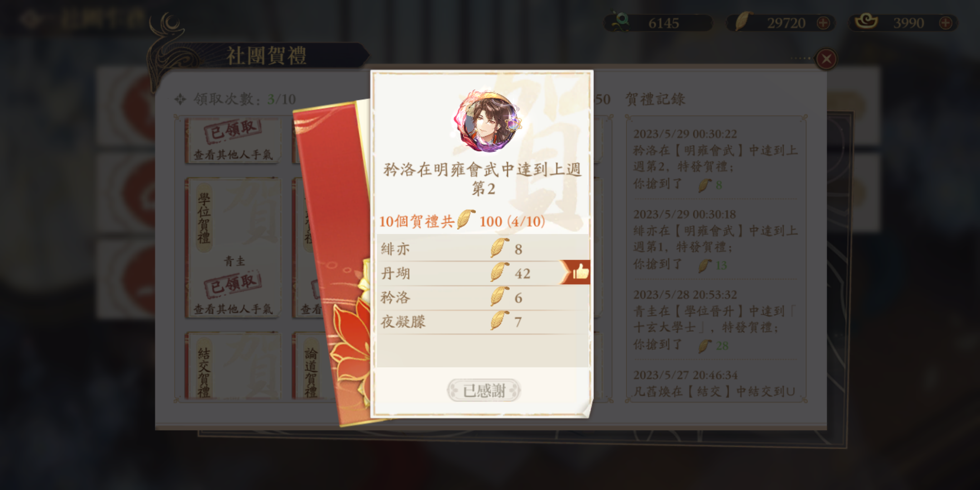Screen dimensions: 980x490
Task: Select the 論道賀禮 gift card
Action: click(x=310, y=366)
